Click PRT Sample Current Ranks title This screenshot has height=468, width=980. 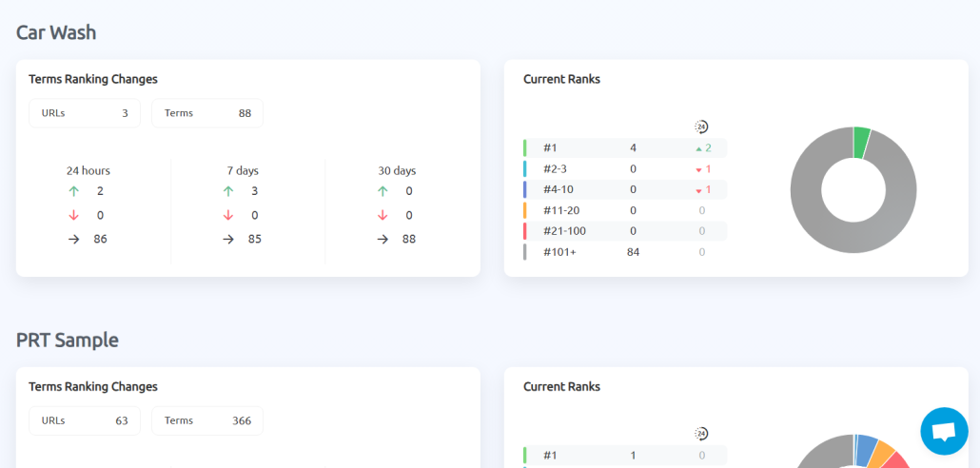[561, 387]
